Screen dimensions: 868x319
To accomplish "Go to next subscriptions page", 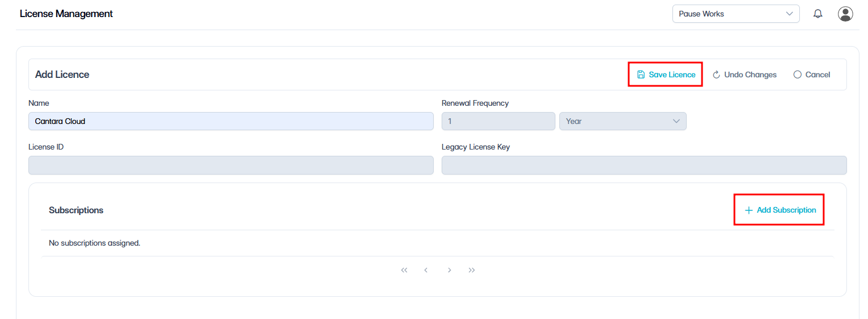I will coord(449,270).
